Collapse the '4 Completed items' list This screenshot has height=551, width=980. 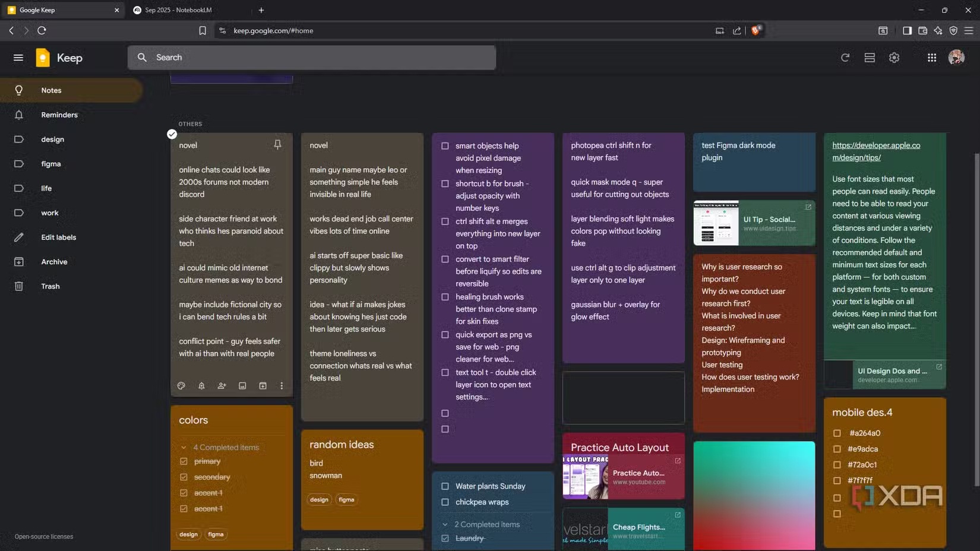(x=184, y=448)
